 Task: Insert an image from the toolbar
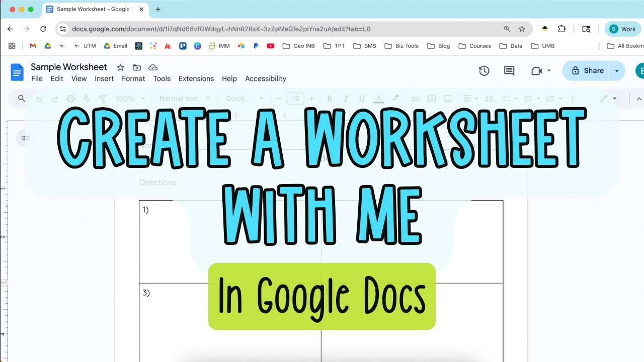[x=448, y=99]
